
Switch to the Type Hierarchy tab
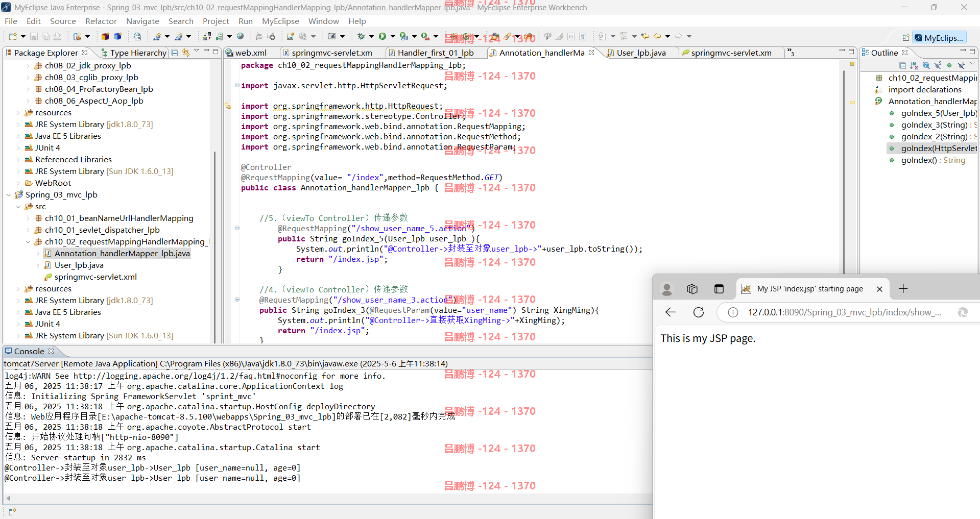coord(134,53)
